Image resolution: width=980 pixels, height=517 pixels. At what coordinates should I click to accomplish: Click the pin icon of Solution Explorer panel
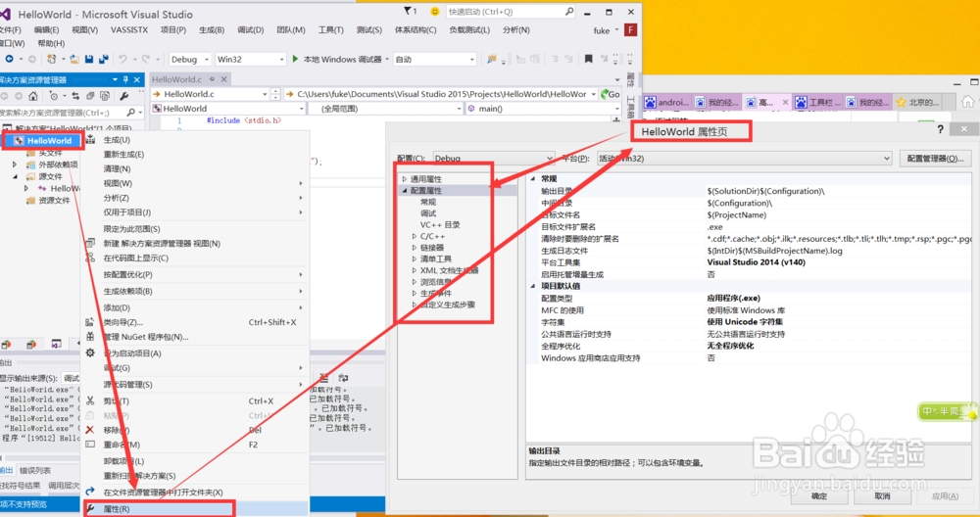(x=125, y=80)
